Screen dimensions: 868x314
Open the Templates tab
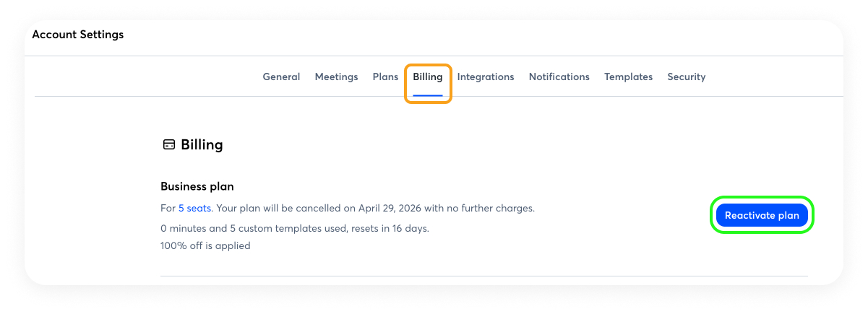click(x=628, y=77)
